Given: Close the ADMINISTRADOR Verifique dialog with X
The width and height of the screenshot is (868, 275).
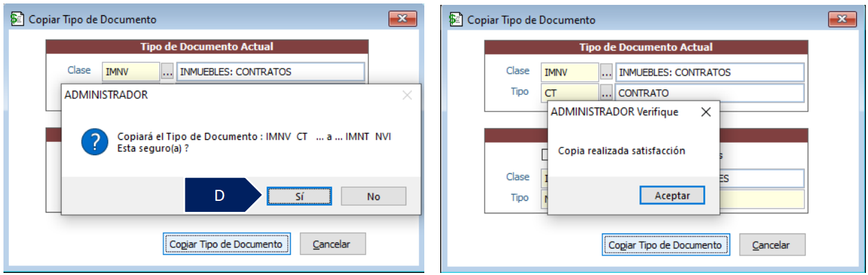Looking at the screenshot, I should (705, 112).
